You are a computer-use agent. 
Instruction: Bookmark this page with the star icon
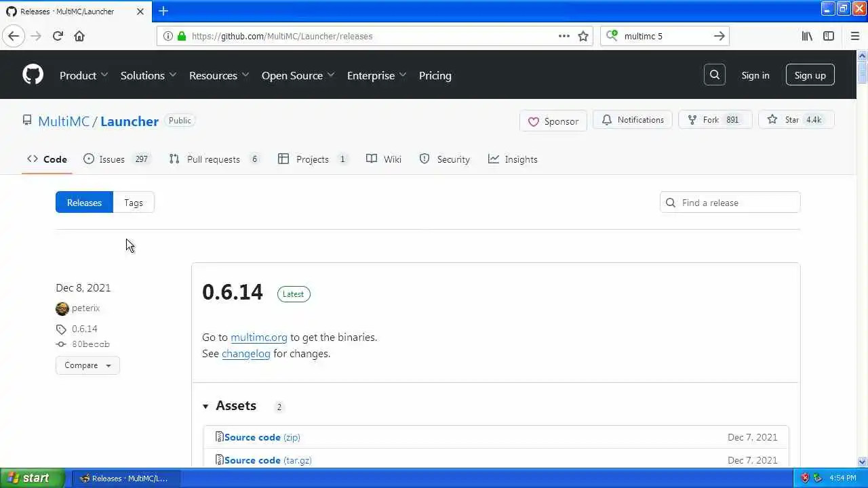tap(583, 36)
